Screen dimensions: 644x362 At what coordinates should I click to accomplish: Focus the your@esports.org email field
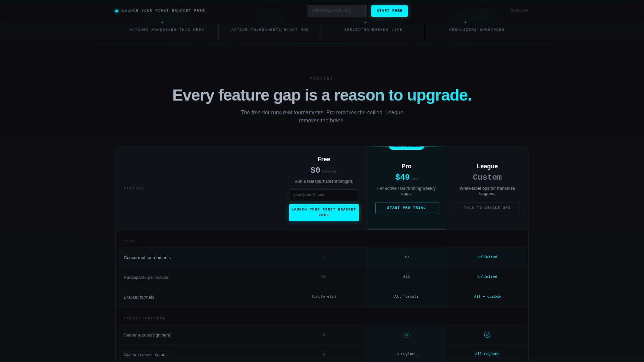337,11
